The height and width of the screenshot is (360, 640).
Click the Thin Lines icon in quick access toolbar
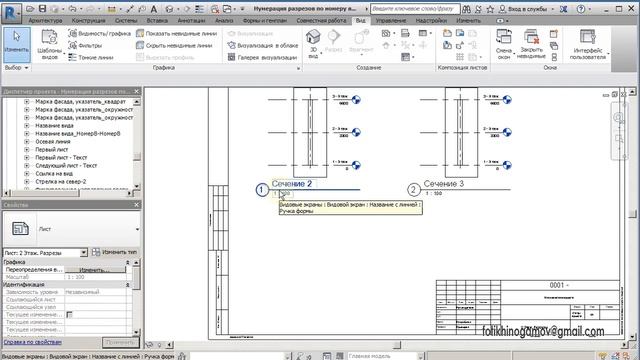click(x=200, y=9)
